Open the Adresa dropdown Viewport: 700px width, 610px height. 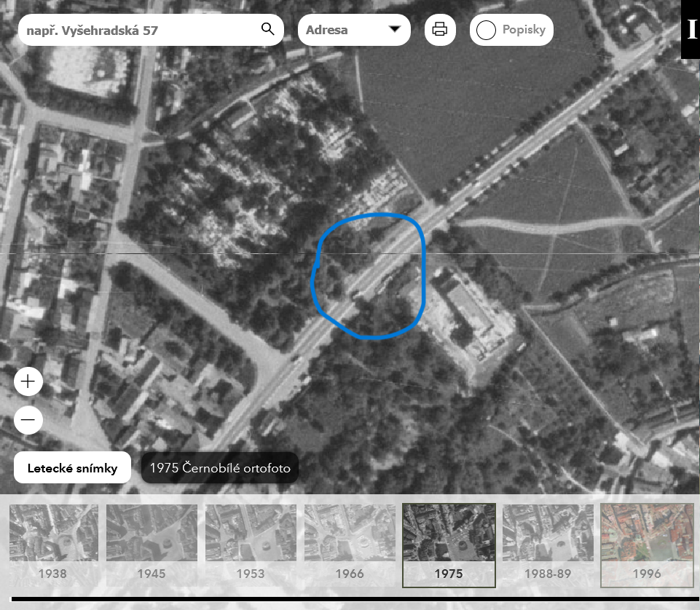pyautogui.click(x=354, y=30)
